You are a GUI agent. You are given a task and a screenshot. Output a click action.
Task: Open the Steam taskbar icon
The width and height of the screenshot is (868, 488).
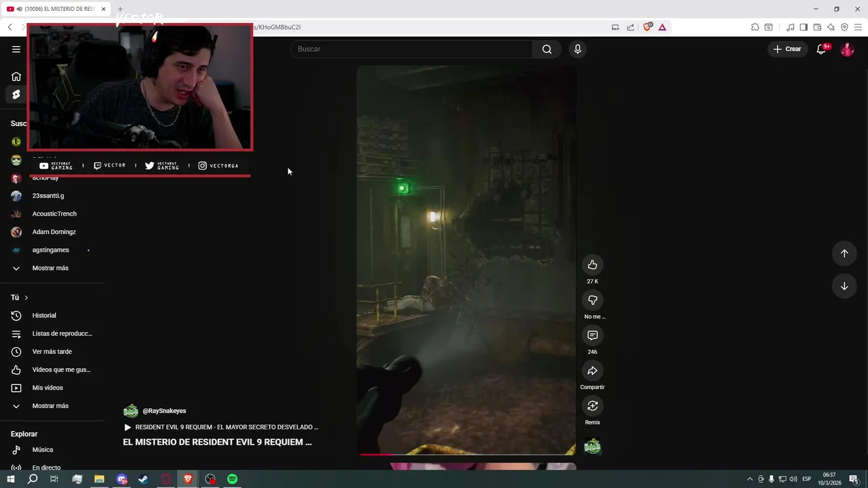point(144,479)
